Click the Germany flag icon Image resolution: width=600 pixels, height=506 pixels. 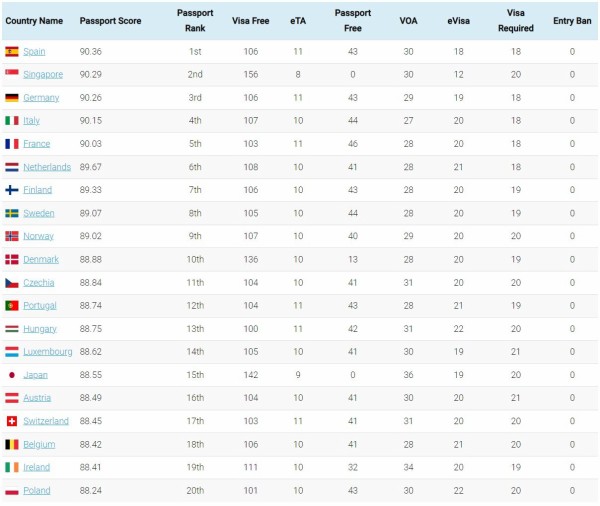click(12, 98)
